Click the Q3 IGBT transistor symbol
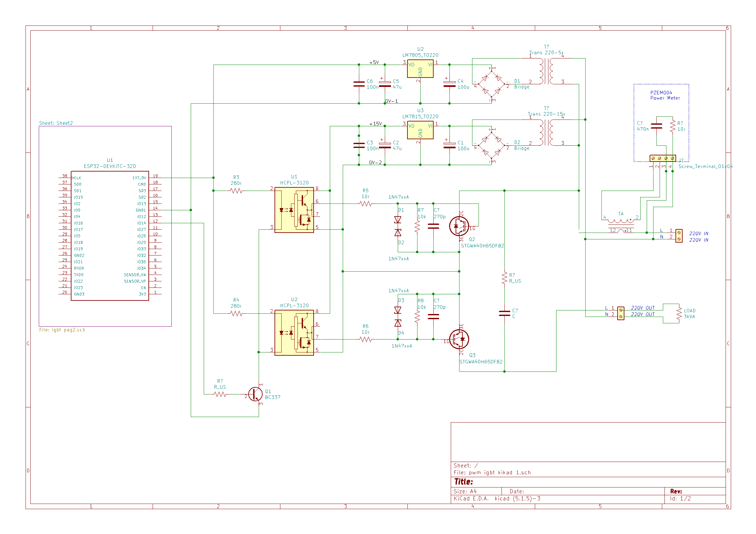 459,339
